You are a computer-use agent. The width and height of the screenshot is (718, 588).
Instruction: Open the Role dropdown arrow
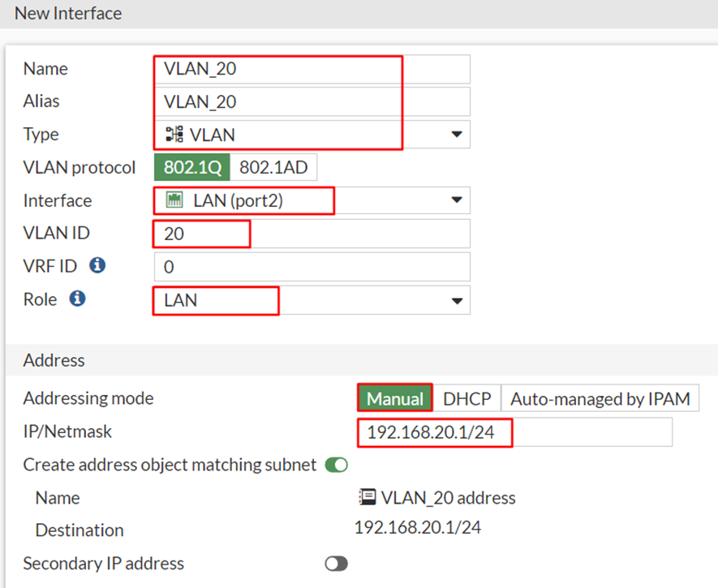tap(457, 301)
